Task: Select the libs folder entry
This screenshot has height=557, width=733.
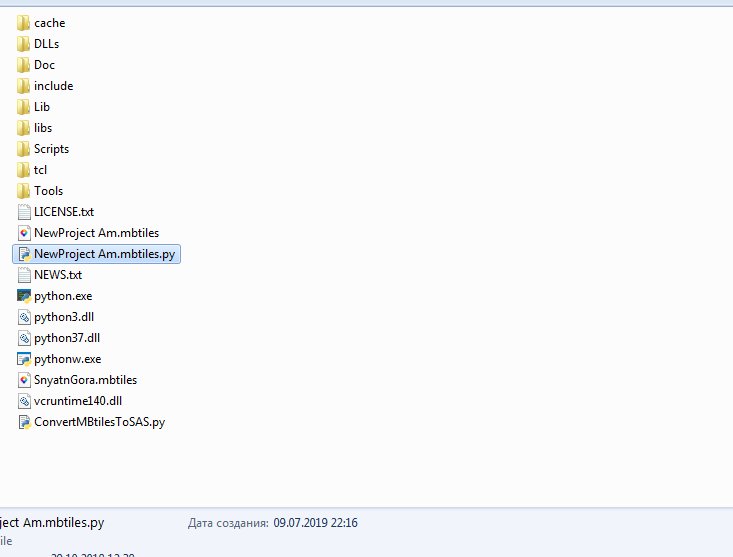Action: pos(43,128)
